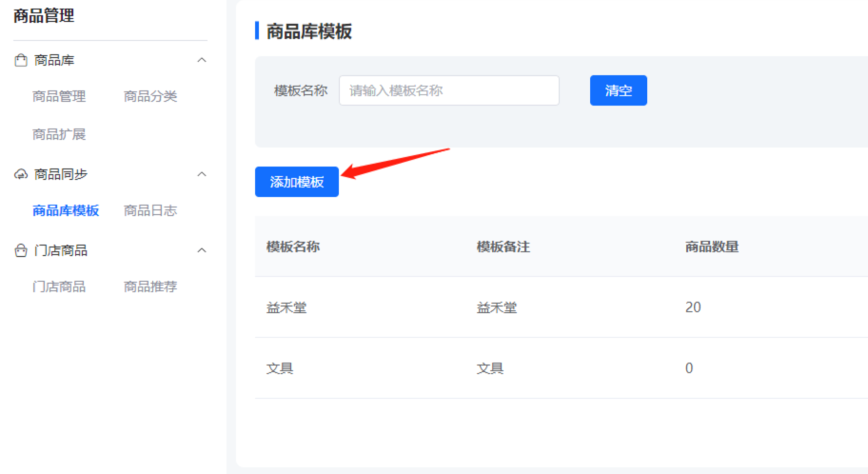The width and height of the screenshot is (868, 474).
Task: Click quantity 20 in 益禾堂 row
Action: point(693,307)
